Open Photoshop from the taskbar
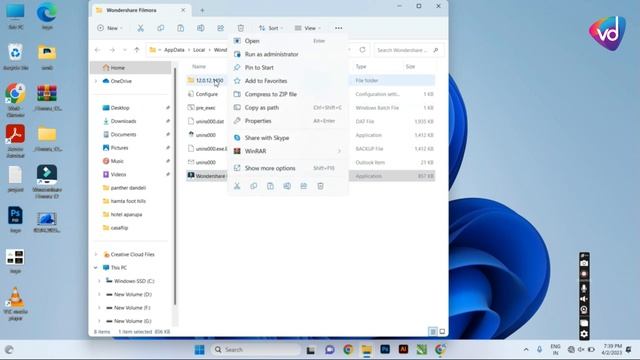The height and width of the screenshot is (360, 640). pos(384,349)
